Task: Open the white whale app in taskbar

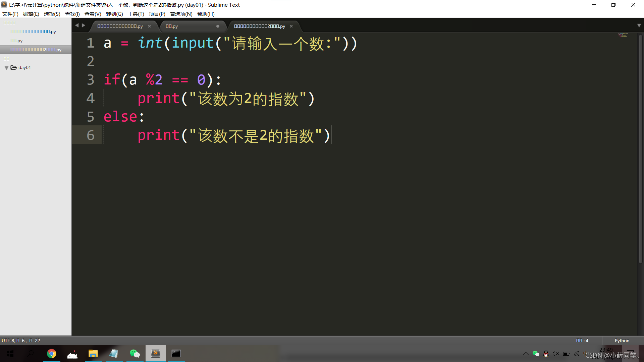Action: (72, 354)
